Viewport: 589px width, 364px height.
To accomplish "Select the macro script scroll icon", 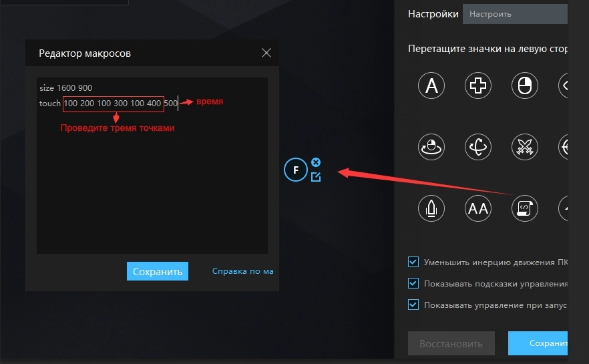I will click(x=524, y=208).
